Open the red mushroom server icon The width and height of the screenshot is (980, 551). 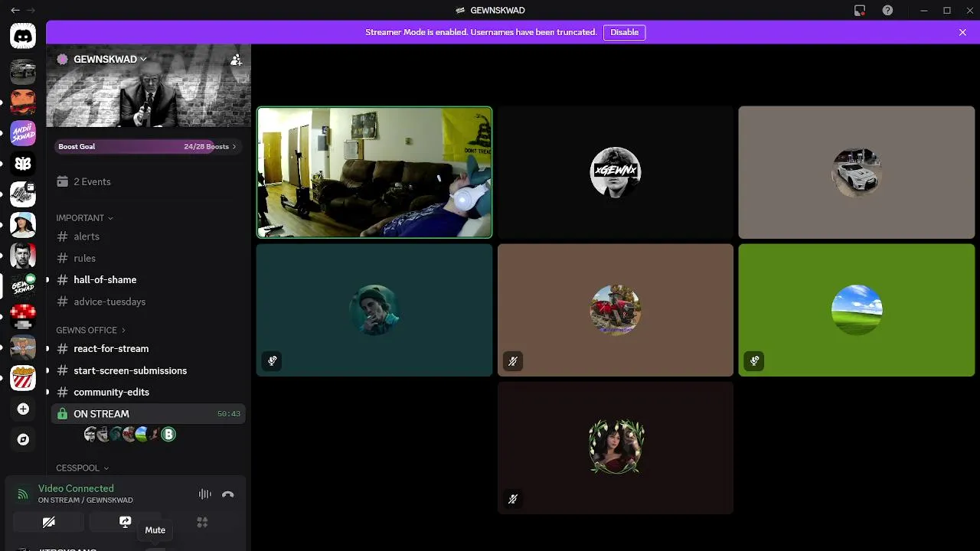click(23, 316)
